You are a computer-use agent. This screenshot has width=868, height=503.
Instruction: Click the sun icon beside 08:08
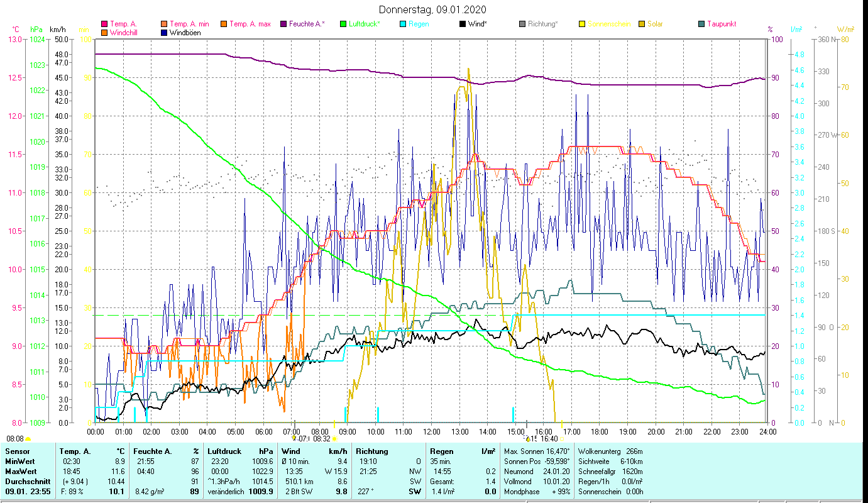tap(28, 439)
